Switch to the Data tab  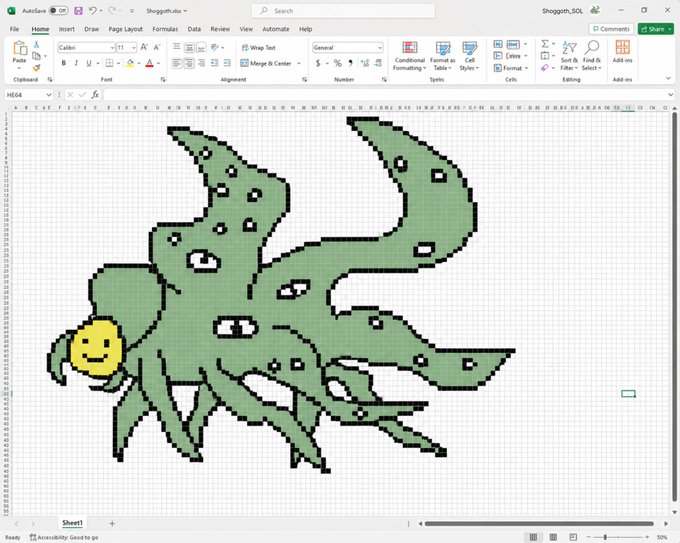194,29
